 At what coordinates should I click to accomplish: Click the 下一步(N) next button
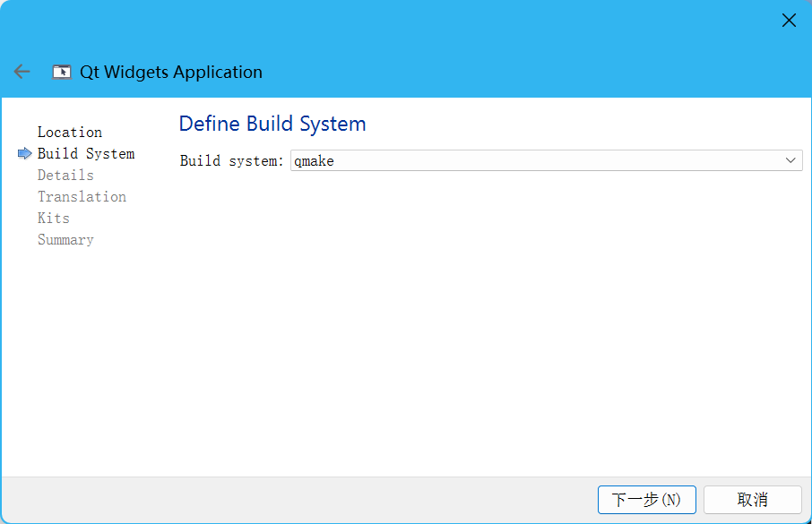(x=647, y=500)
